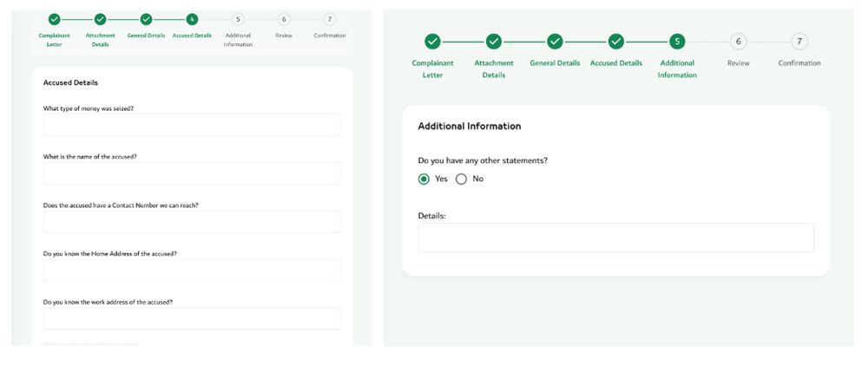
Task: Click the accused Contact Number field
Action: [192, 222]
